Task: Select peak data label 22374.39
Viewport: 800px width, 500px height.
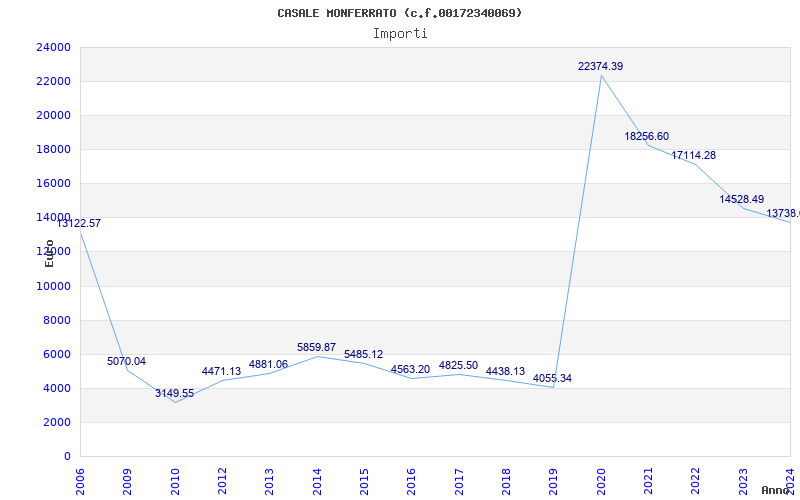Action: (600, 66)
